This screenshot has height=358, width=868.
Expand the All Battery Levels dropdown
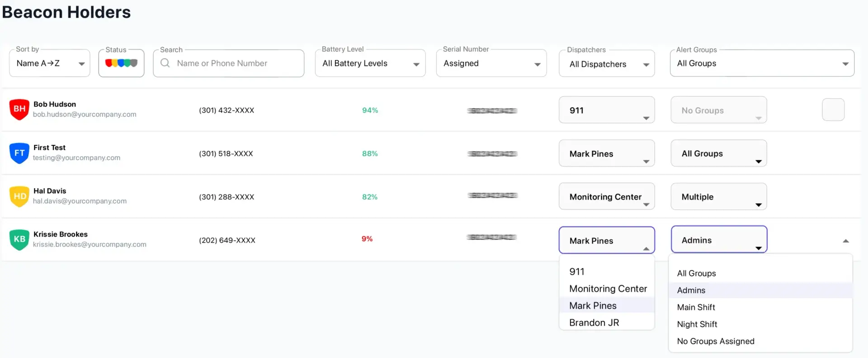pyautogui.click(x=370, y=63)
